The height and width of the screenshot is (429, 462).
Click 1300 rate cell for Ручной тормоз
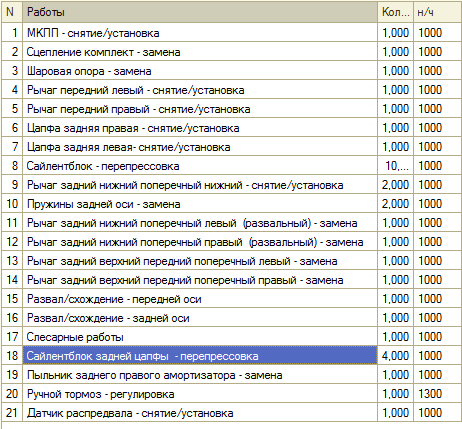(x=438, y=394)
